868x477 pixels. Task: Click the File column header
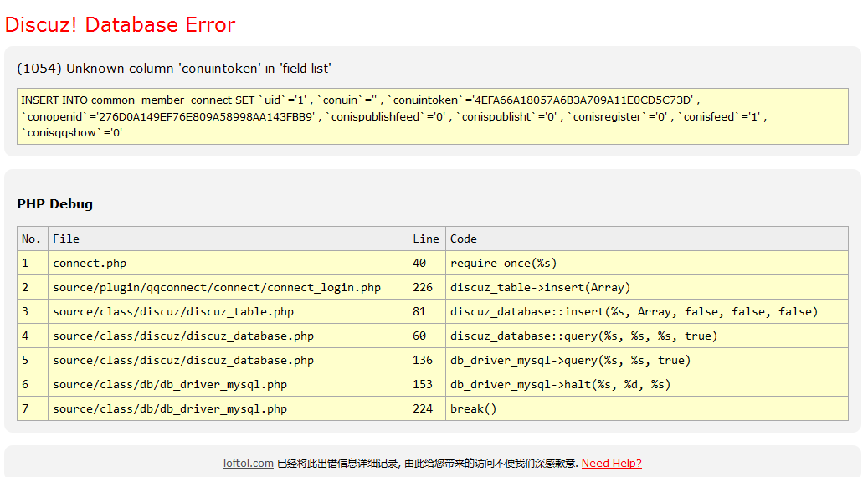(228, 238)
